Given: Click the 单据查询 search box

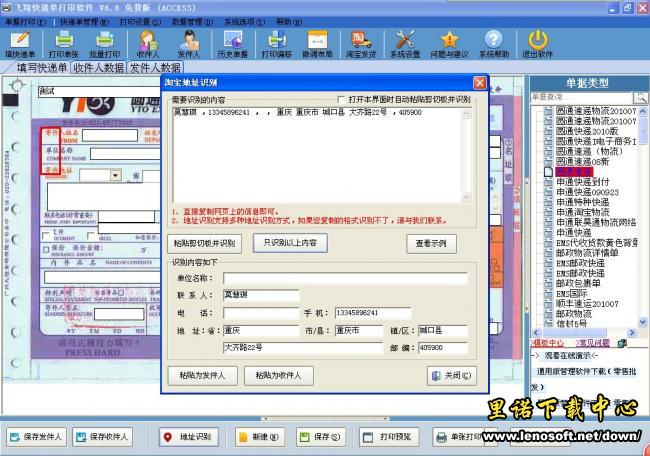Looking at the screenshot, I should 582,97.
